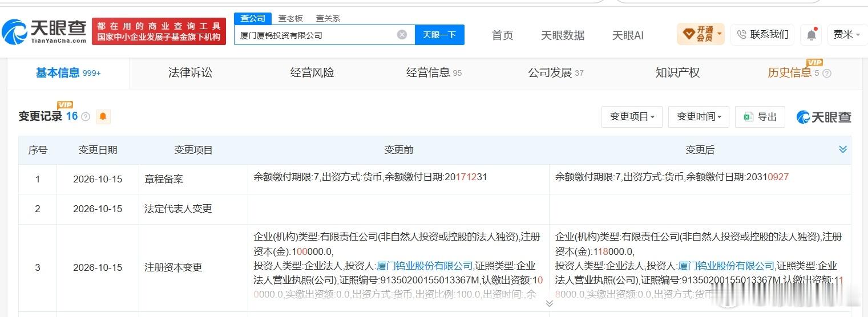Open the 经营信息 tab
Image resolution: width=868 pixels, height=317 pixels.
434,73
